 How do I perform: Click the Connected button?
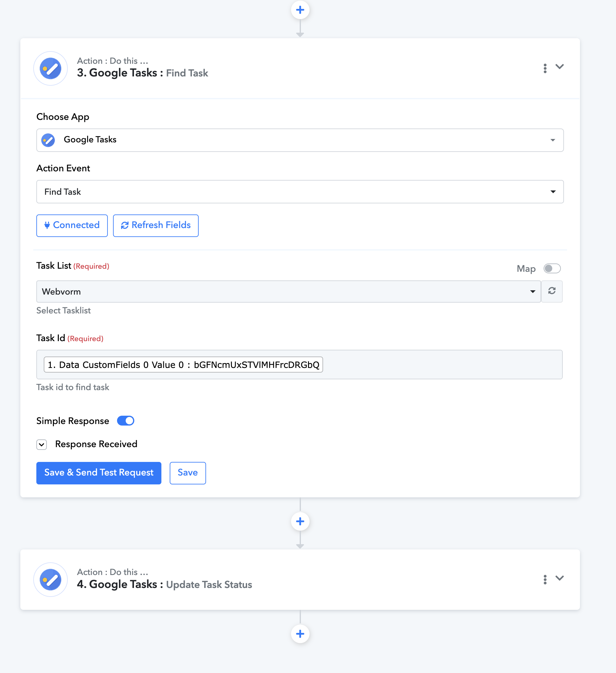(x=72, y=226)
